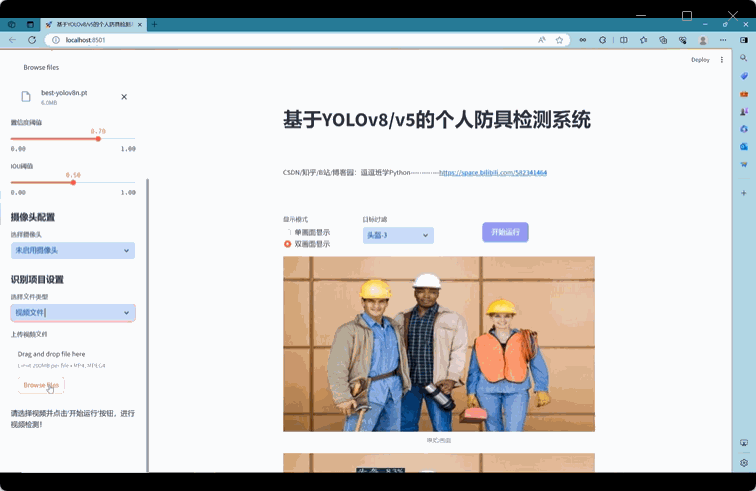Add this page to favorites
The width and height of the screenshot is (756, 491).
[x=559, y=40]
